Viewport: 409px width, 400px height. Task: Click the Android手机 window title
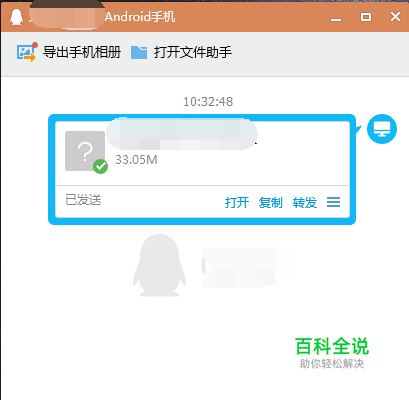pyautogui.click(x=140, y=16)
